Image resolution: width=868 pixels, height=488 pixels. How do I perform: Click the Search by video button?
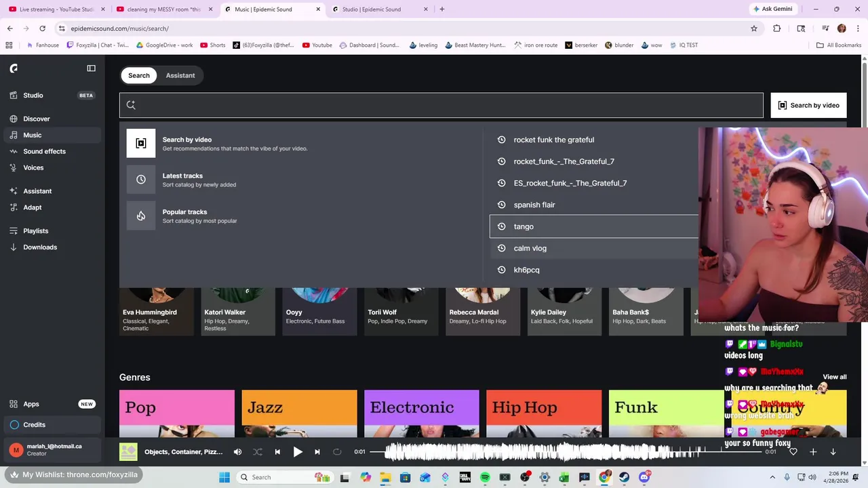tap(808, 105)
